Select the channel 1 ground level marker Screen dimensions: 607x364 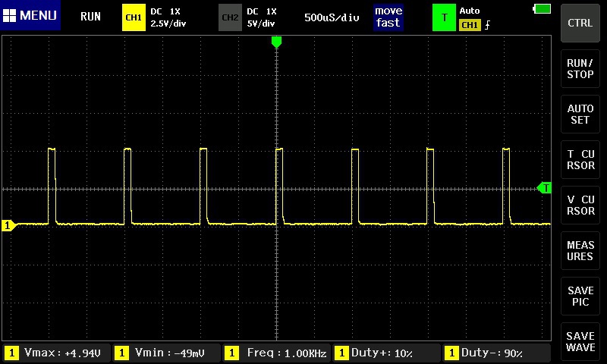pyautogui.click(x=8, y=225)
